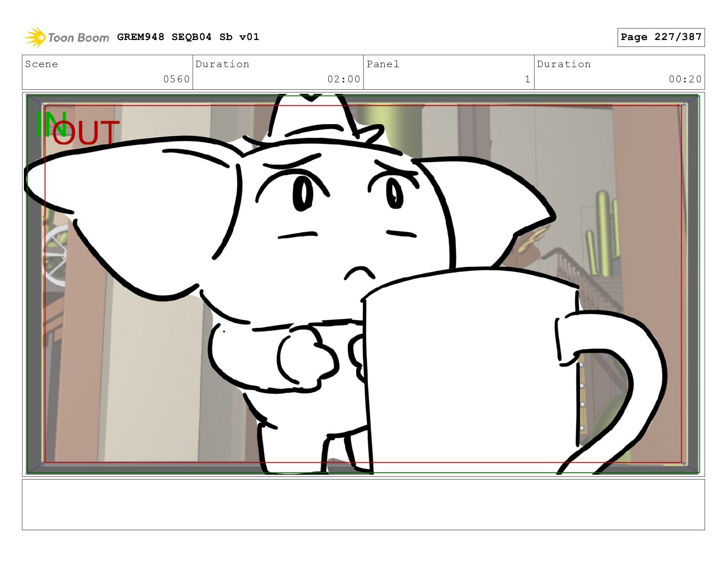Screen dimensions: 728x563
Task: Select scene duration value 02:00
Action: [344, 79]
